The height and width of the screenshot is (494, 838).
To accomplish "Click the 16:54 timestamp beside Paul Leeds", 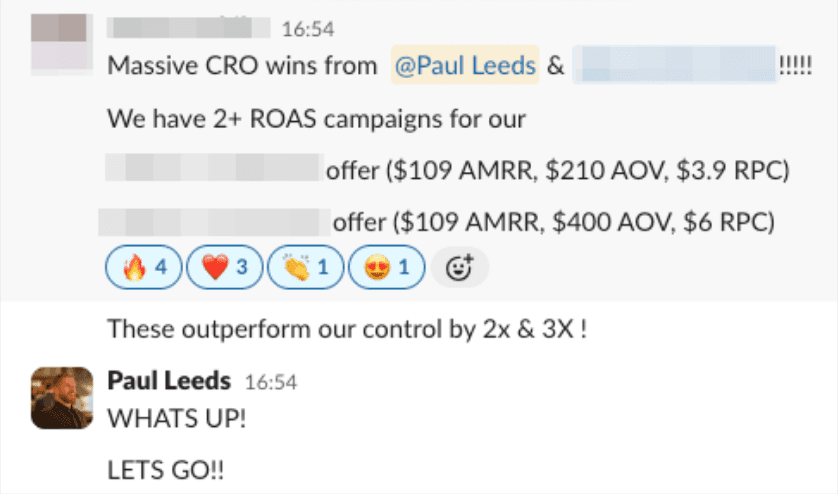I will pos(270,382).
